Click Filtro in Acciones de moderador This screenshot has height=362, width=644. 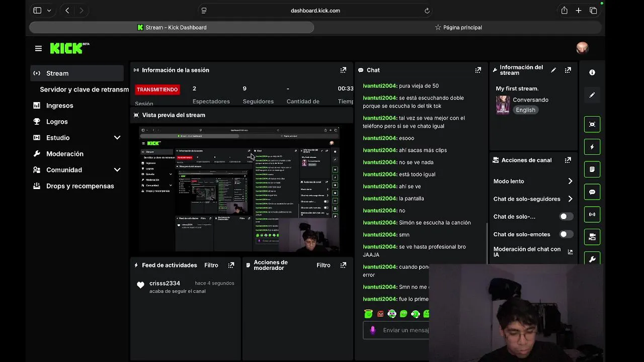324,265
